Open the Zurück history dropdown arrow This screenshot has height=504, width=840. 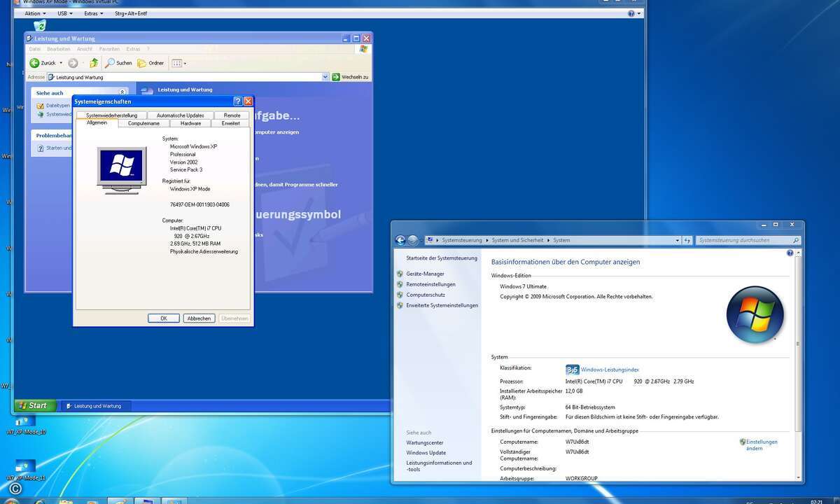coord(61,63)
